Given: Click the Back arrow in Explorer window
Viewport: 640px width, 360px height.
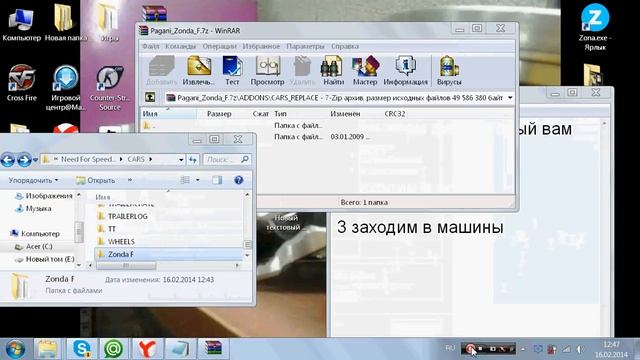Looking at the screenshot, I should point(8,160).
